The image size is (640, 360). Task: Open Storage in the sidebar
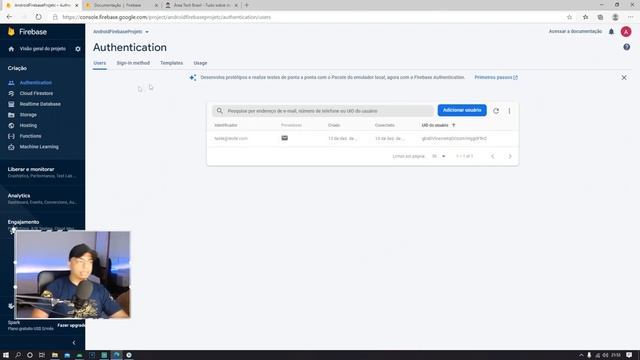[x=28, y=115]
